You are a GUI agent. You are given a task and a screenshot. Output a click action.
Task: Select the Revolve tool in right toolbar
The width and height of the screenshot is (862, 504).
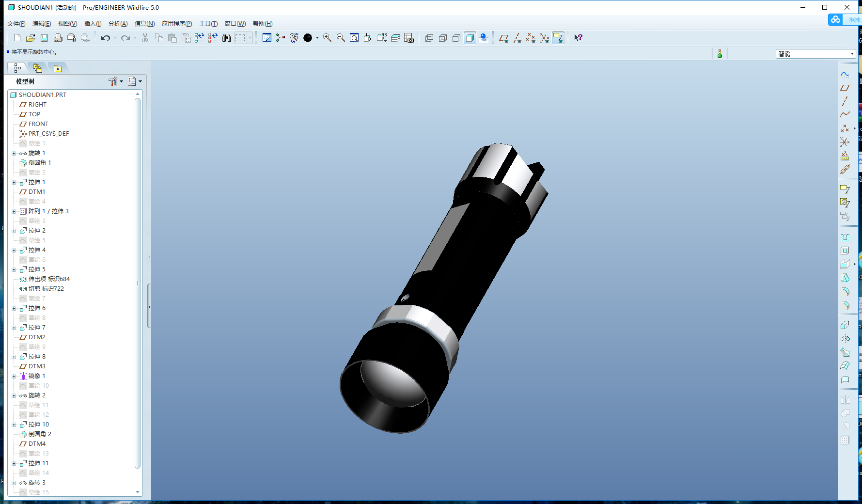click(845, 338)
